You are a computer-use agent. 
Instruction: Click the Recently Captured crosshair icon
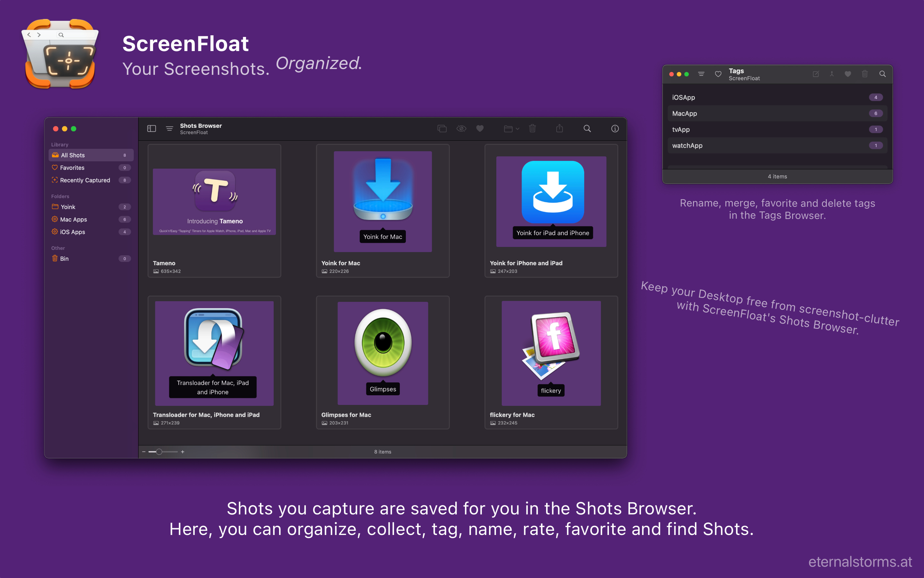pyautogui.click(x=55, y=180)
